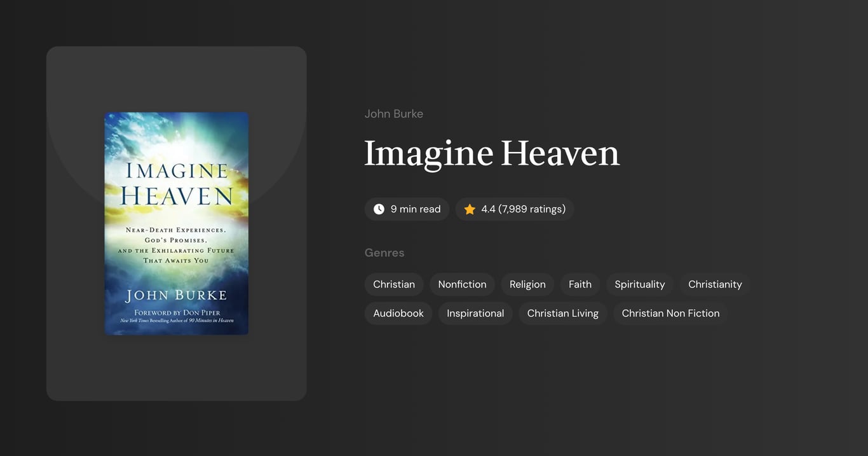
Task: Open the Religion genre
Action: coord(527,284)
